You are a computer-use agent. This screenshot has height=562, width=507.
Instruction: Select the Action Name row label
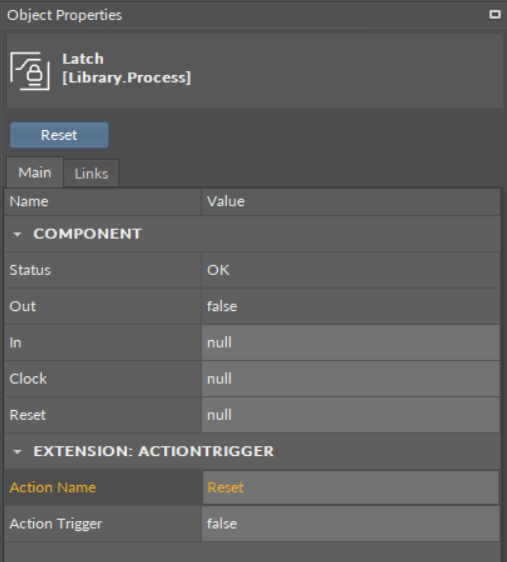tap(53, 487)
